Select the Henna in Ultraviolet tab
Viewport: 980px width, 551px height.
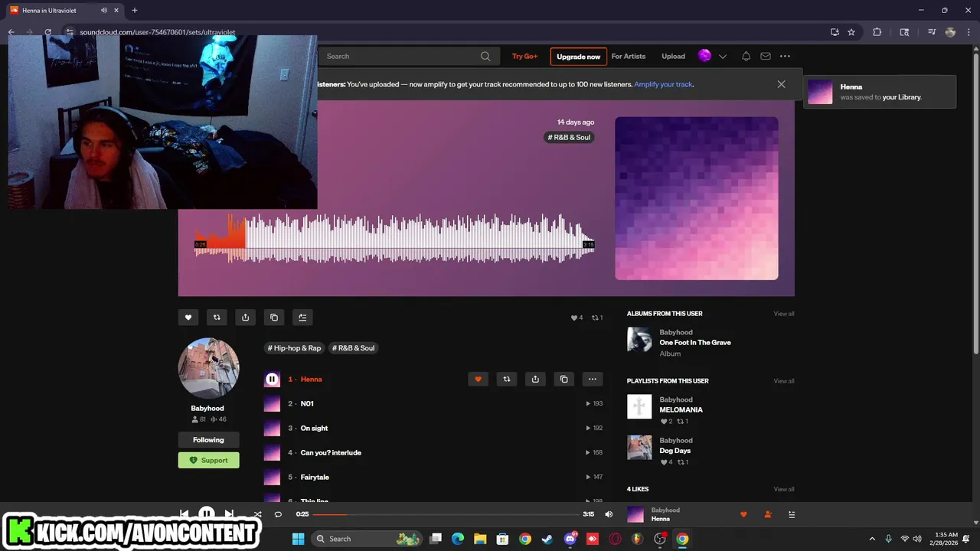[x=63, y=10]
